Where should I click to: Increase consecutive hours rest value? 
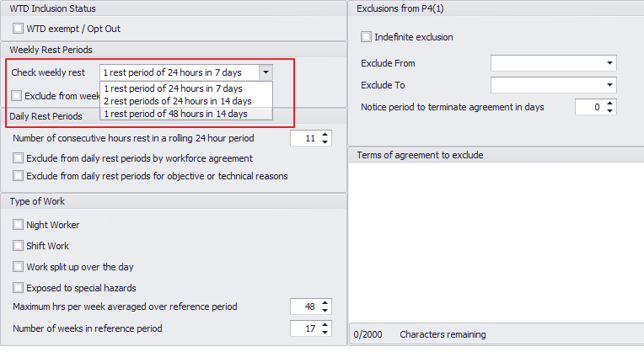point(326,134)
